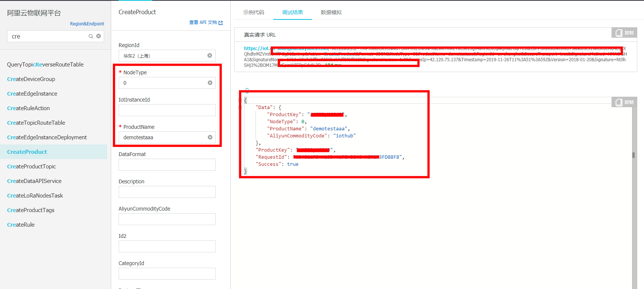This screenshot has width=644, height=289.
Task: Collapse the "Data" object fold marker
Action: [x=240, y=108]
